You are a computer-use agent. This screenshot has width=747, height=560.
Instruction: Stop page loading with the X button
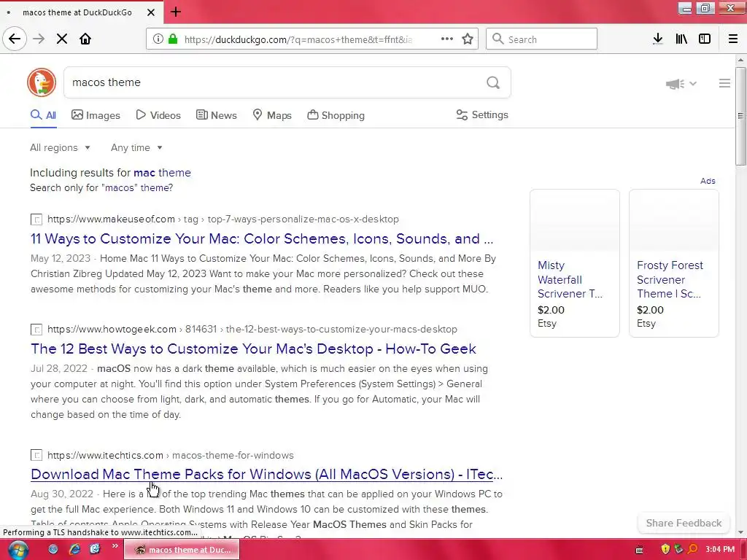pyautogui.click(x=62, y=39)
